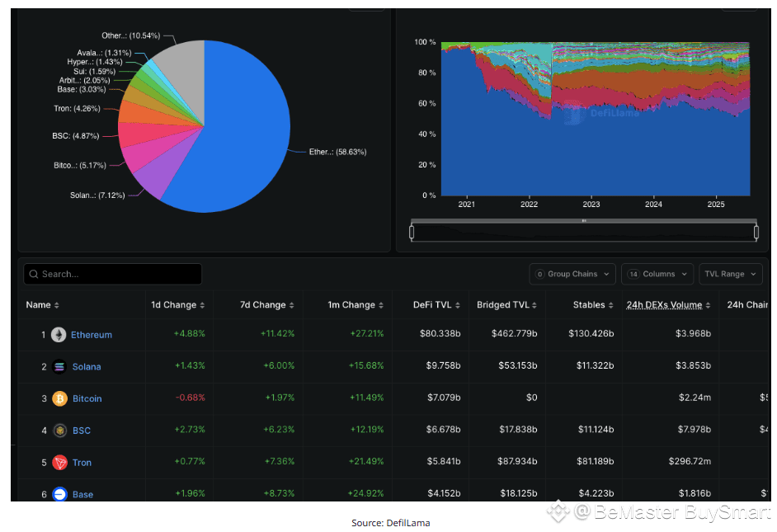Click the pie label 'Arbit..: (2.05%)'
This screenshot has height=532, width=777.
tap(84, 80)
